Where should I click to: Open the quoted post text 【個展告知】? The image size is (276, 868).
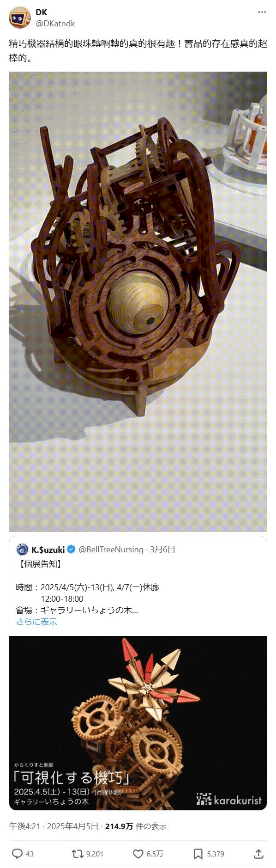(40, 564)
